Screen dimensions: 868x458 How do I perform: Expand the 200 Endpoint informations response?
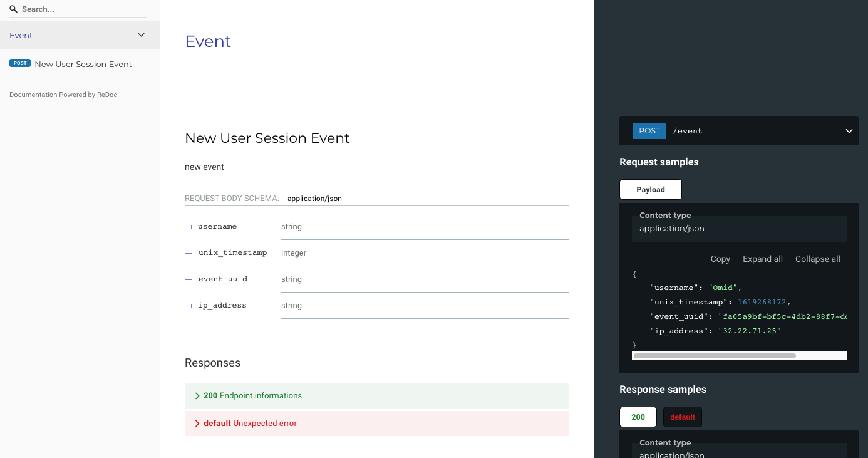coord(377,396)
